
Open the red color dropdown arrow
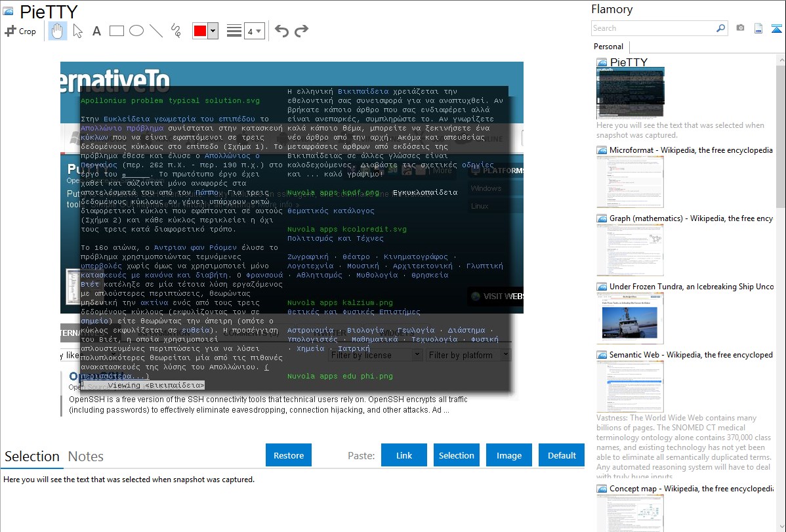pyautogui.click(x=213, y=31)
